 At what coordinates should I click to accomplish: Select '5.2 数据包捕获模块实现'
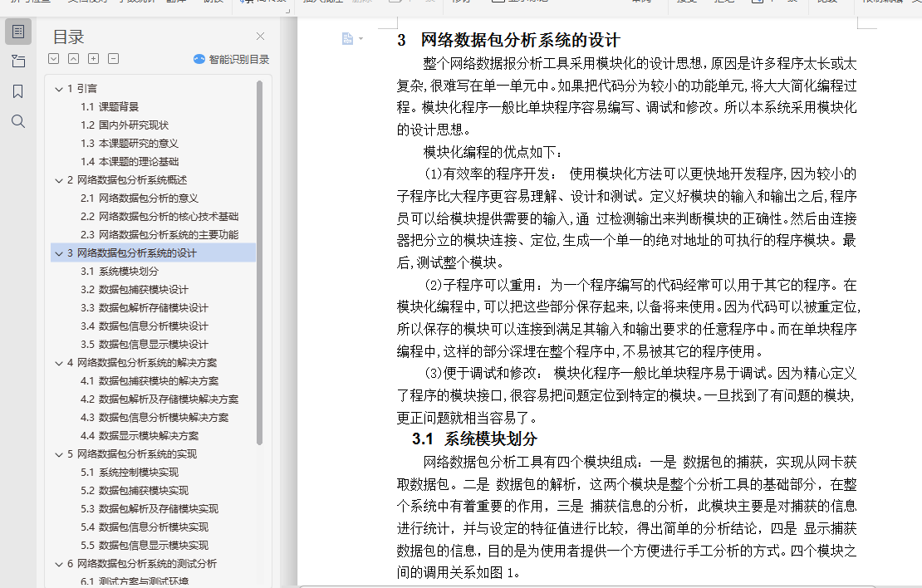pyautogui.click(x=135, y=490)
